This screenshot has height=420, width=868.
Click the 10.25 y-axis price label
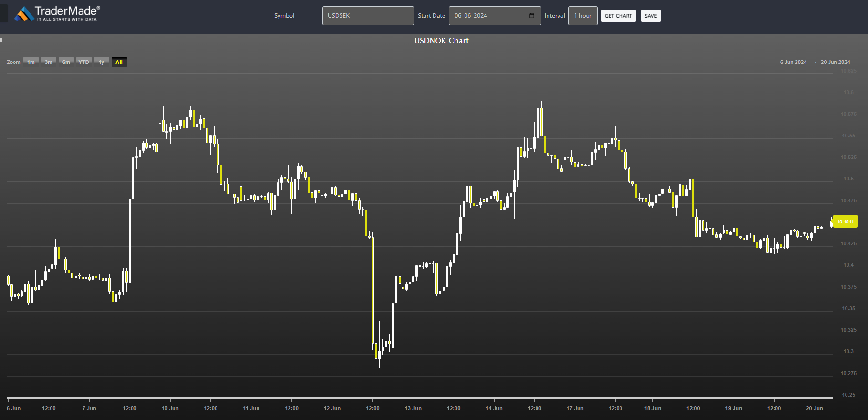[848, 395]
